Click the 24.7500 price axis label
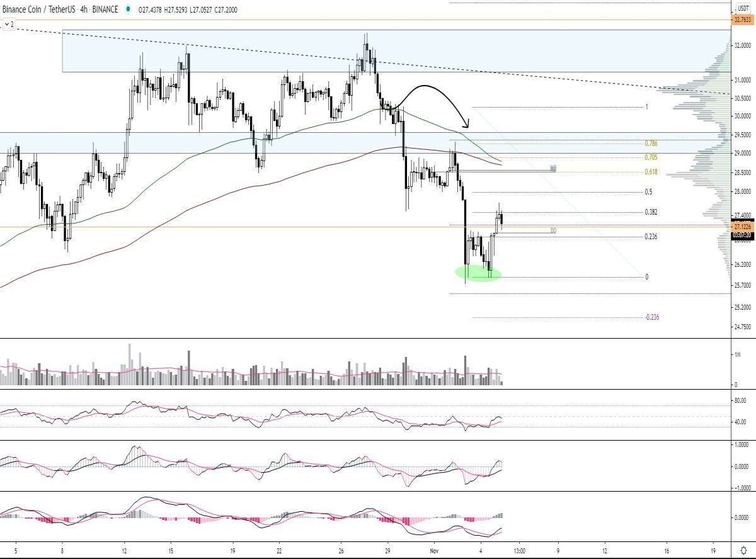The height and width of the screenshot is (559, 756). [743, 327]
